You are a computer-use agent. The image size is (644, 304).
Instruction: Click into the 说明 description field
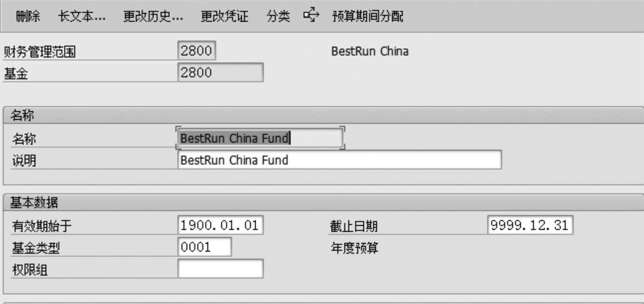point(339,160)
